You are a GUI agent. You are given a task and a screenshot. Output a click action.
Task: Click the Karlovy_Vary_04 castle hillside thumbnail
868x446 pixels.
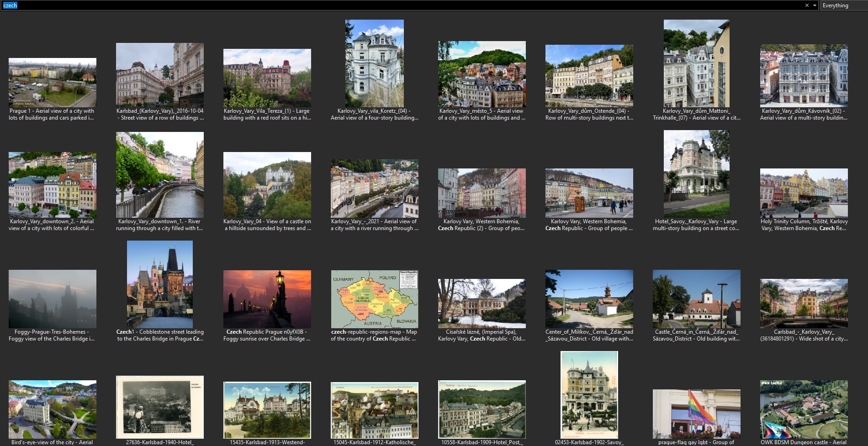pos(267,185)
